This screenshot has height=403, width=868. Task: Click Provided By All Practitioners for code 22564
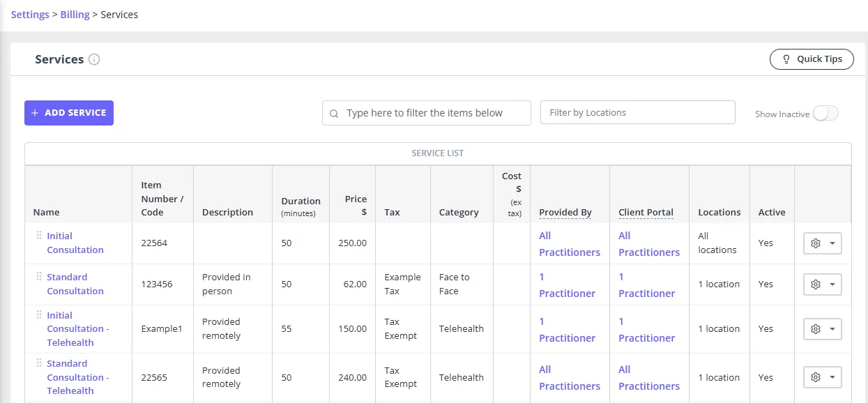click(x=570, y=244)
